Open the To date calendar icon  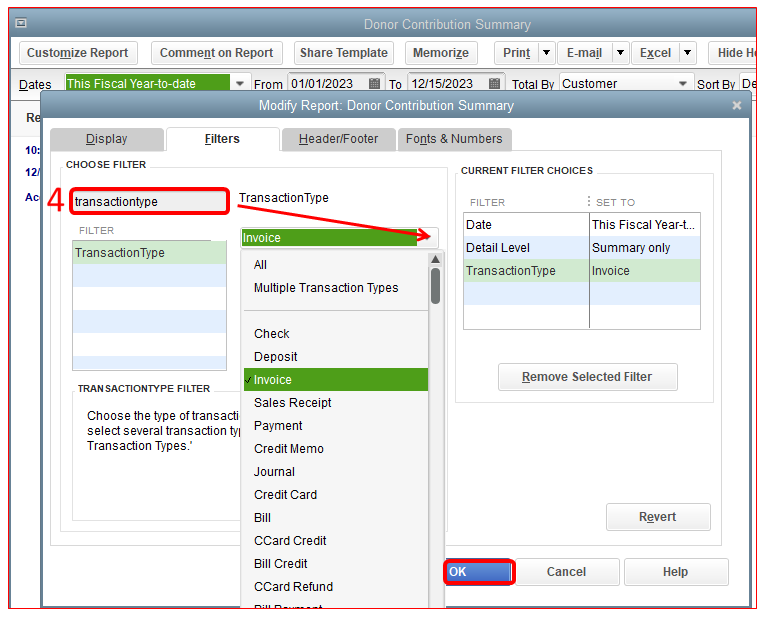[495, 83]
